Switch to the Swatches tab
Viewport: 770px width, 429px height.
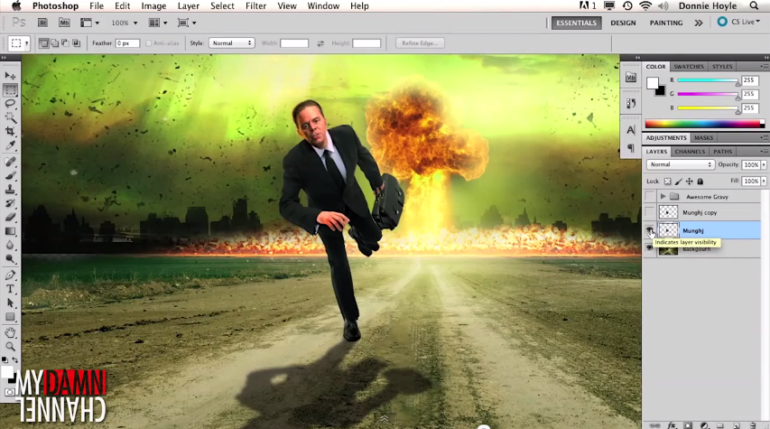coord(688,66)
